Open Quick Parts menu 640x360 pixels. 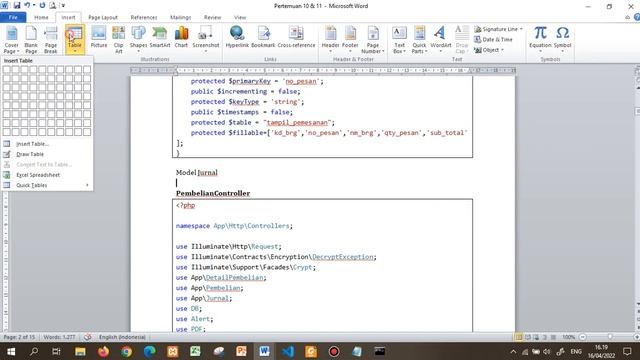tap(419, 40)
